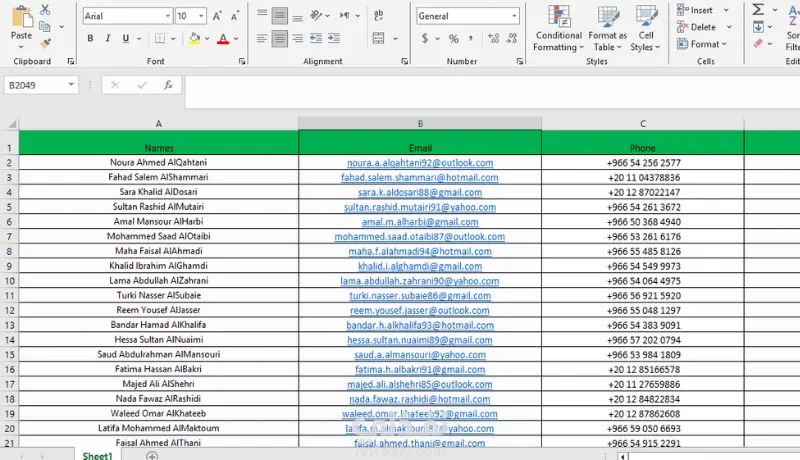Open the fill color dropdown arrow
The height and width of the screenshot is (460, 800).
click(x=207, y=39)
